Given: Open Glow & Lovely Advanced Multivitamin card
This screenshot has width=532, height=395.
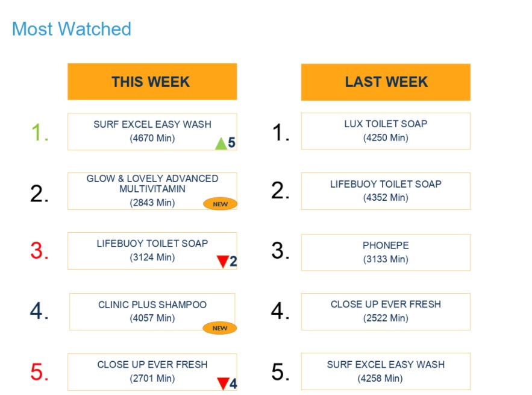Looking at the screenshot, I should [152, 190].
